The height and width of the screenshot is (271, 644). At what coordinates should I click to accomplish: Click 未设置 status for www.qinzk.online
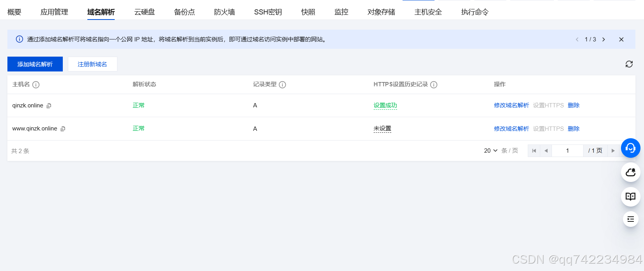(x=382, y=128)
